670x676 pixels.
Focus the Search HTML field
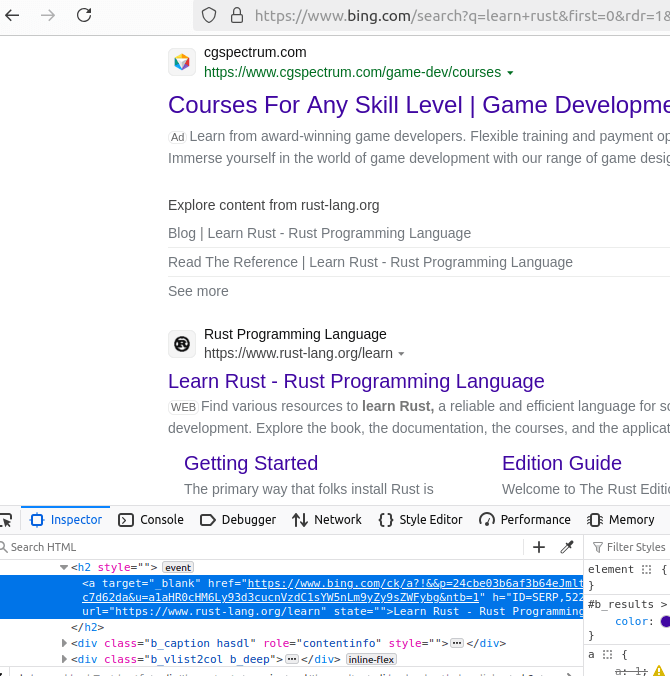click(x=259, y=547)
